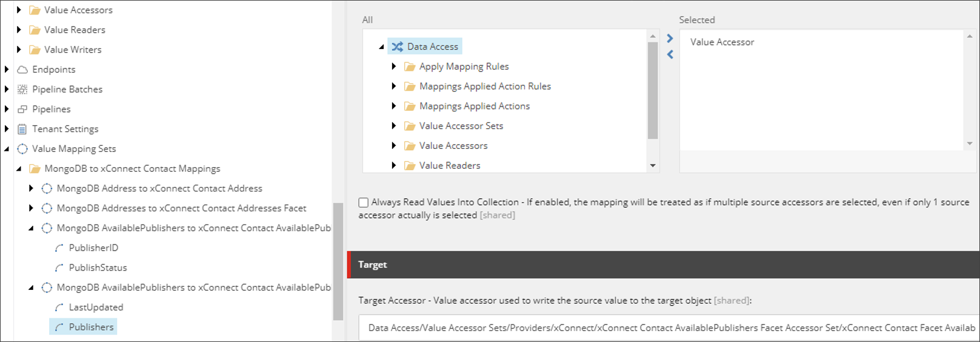Viewport: 980px width, 342px height.
Task: Click the Apply Mapping Rules folder icon
Action: tap(410, 67)
